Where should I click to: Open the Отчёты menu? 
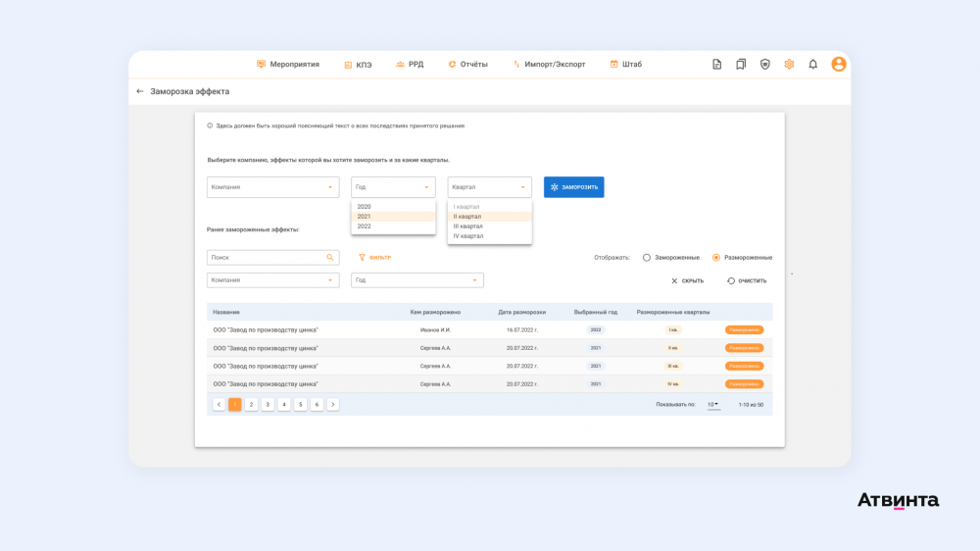pyautogui.click(x=467, y=65)
